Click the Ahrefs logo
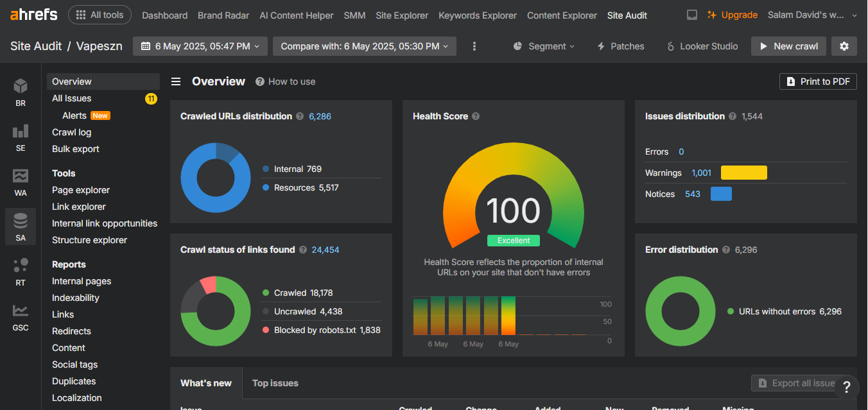The image size is (868, 410). 33,15
